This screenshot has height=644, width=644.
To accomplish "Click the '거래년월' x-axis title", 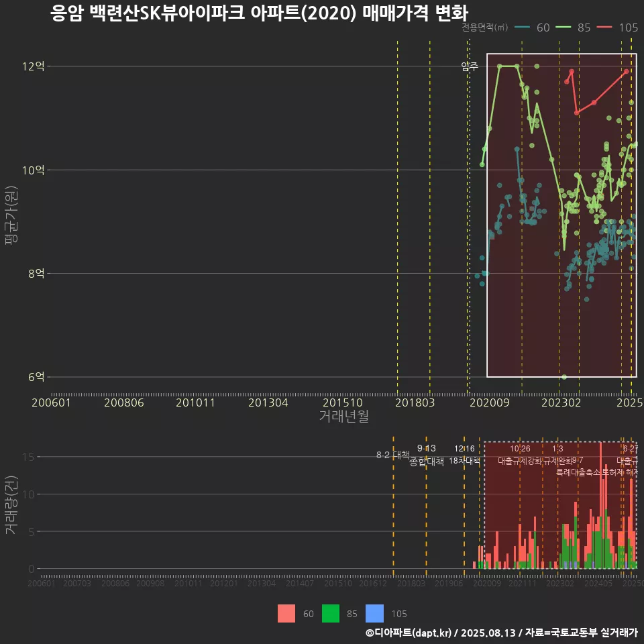I will click(343, 416).
